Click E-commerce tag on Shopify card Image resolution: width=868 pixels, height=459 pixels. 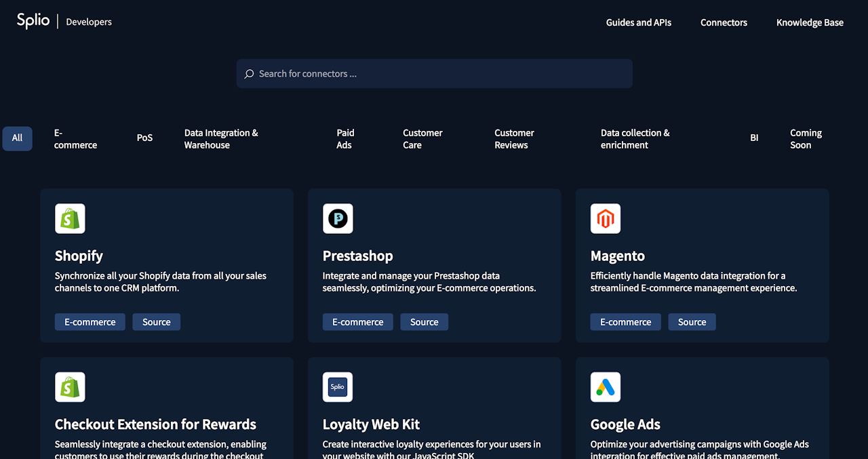(90, 322)
